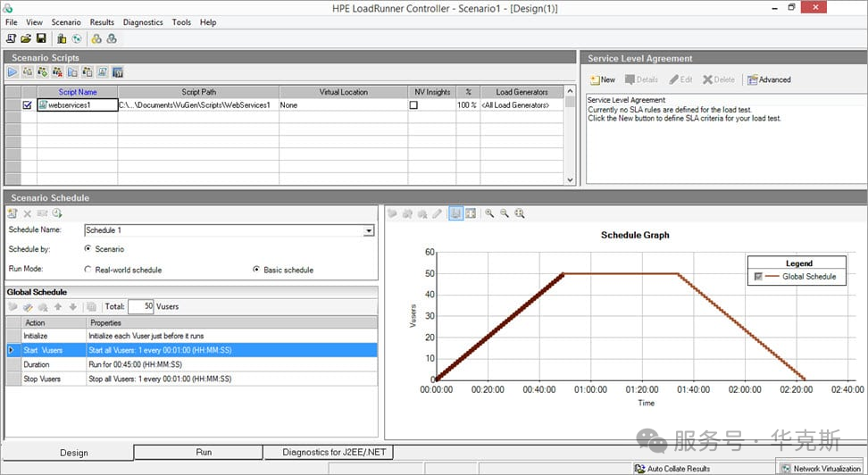Click the Total Vusers input field
The image size is (868, 475).
140,306
